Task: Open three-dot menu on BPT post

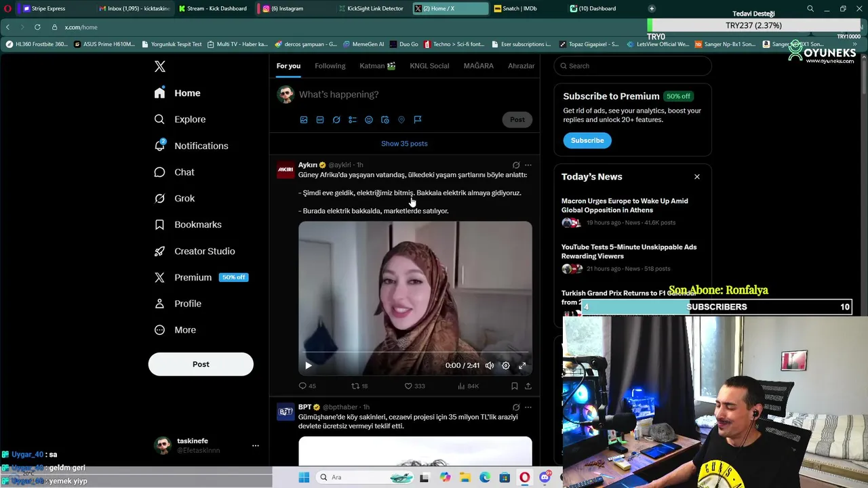Action: pos(528,407)
